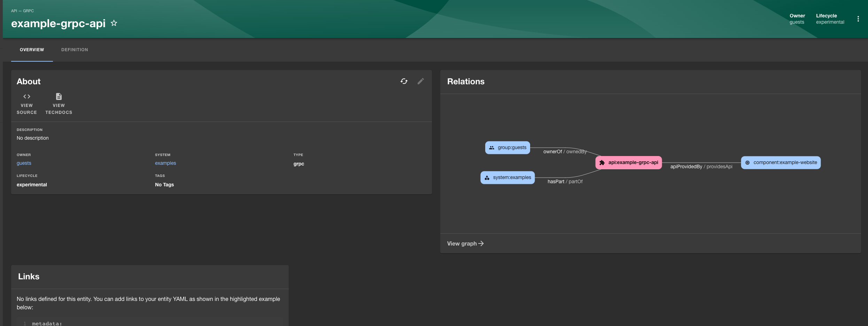Image resolution: width=868 pixels, height=326 pixels.
Task: Toggle the star to favorite example-grpc-api
Action: [x=114, y=23]
